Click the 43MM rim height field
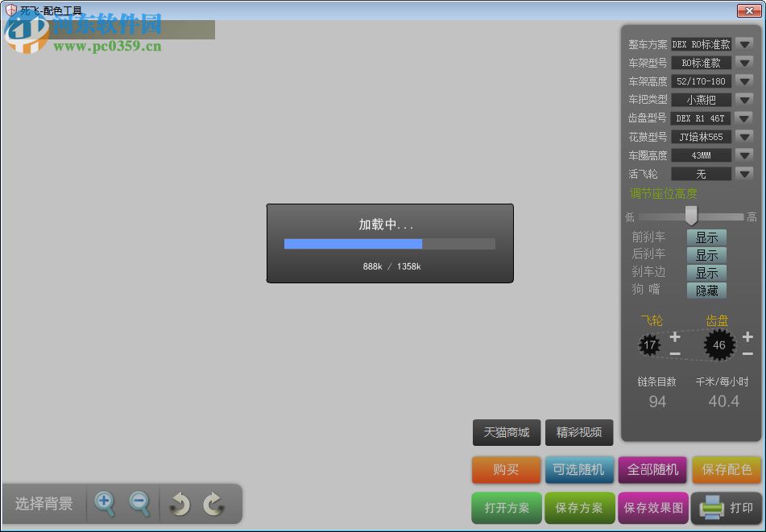This screenshot has height=532, width=766. [701, 155]
